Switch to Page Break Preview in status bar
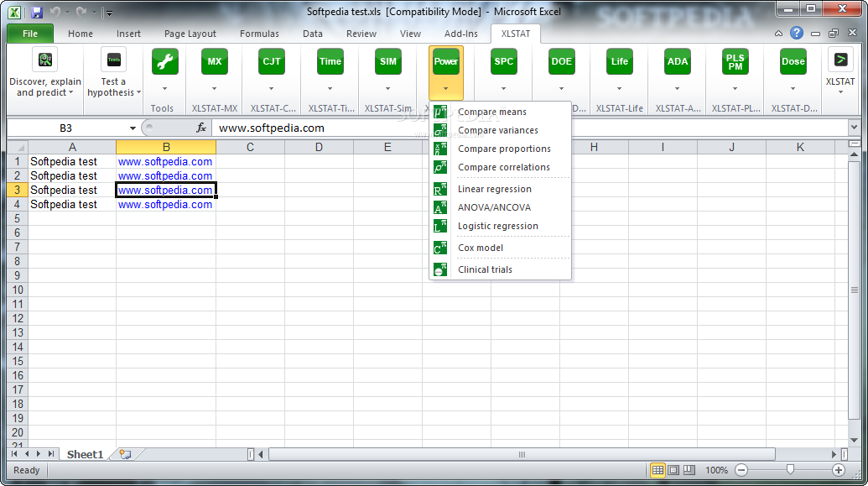Image resolution: width=868 pixels, height=486 pixels. 689,470
